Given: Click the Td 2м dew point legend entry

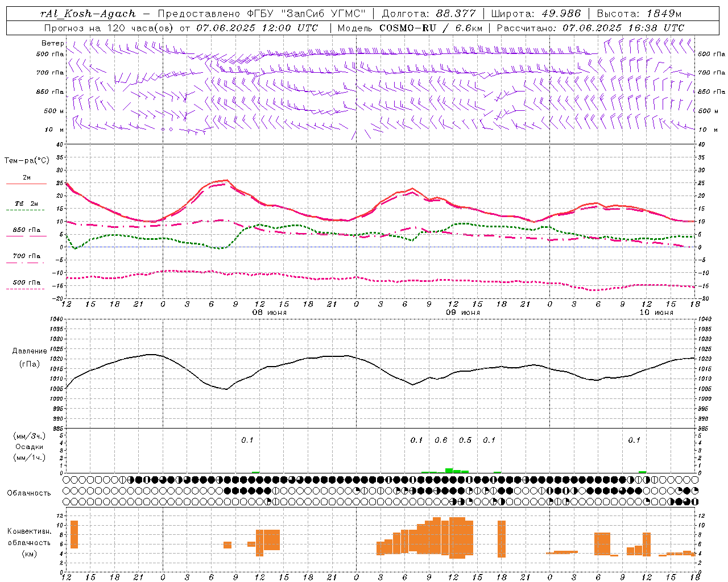Looking at the screenshot, I should click(27, 203).
